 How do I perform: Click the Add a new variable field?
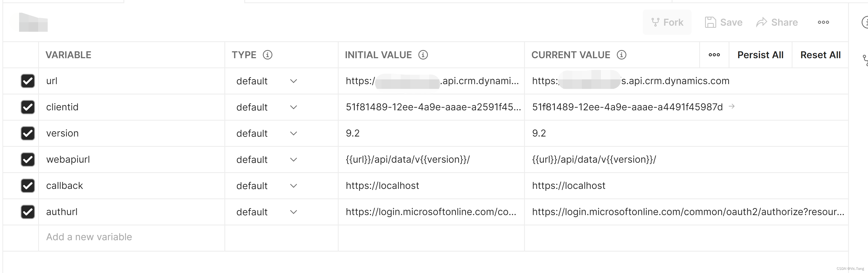pyautogui.click(x=88, y=237)
